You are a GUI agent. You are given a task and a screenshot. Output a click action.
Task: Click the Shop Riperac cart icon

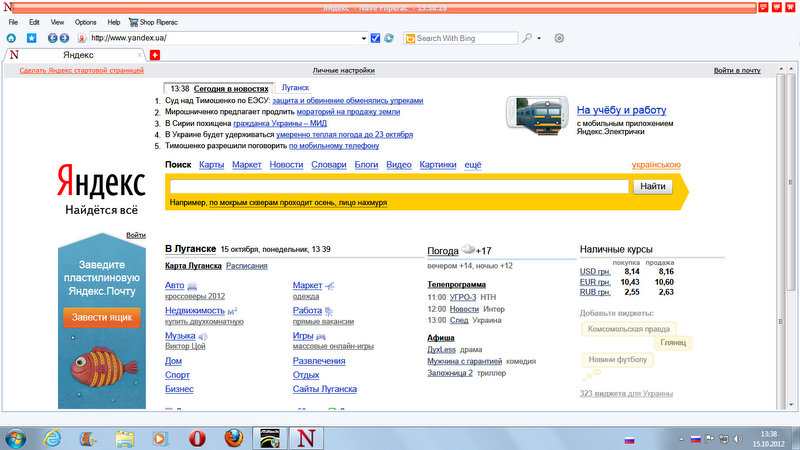133,22
